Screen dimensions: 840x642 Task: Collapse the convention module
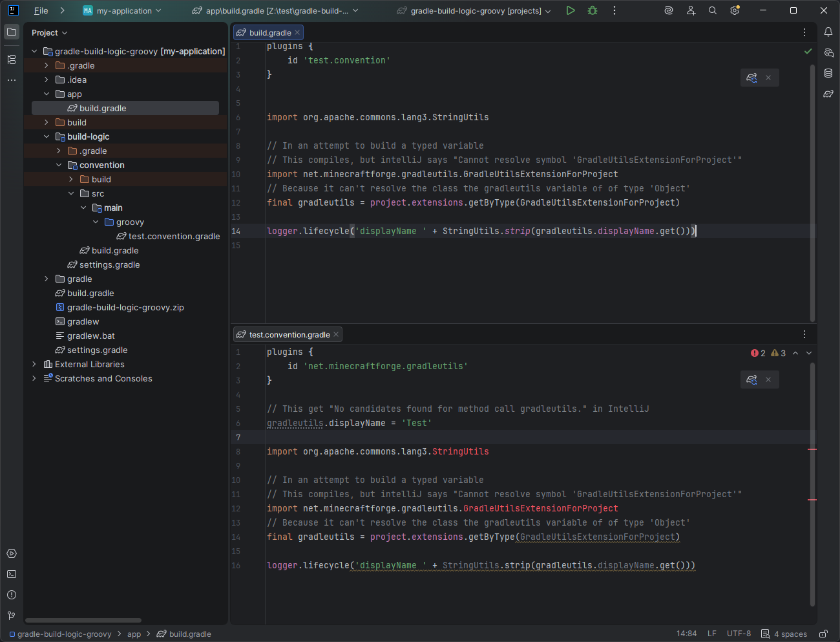(x=59, y=165)
